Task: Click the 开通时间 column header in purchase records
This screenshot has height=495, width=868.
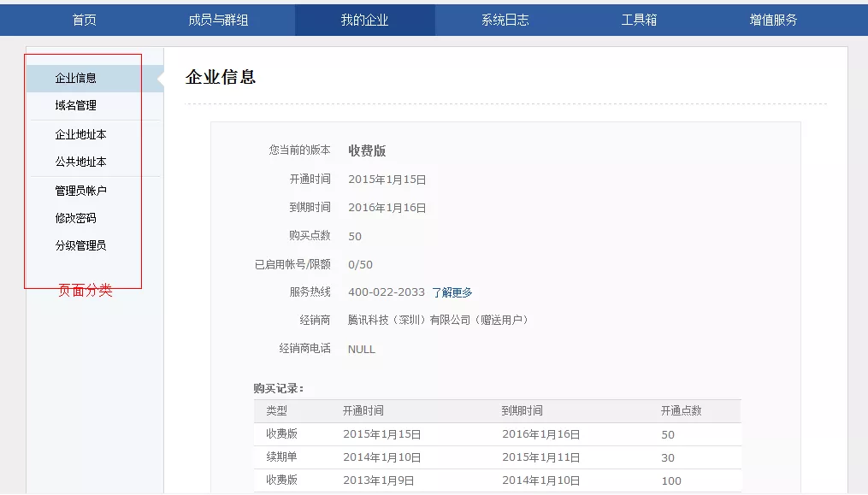Action: point(363,410)
